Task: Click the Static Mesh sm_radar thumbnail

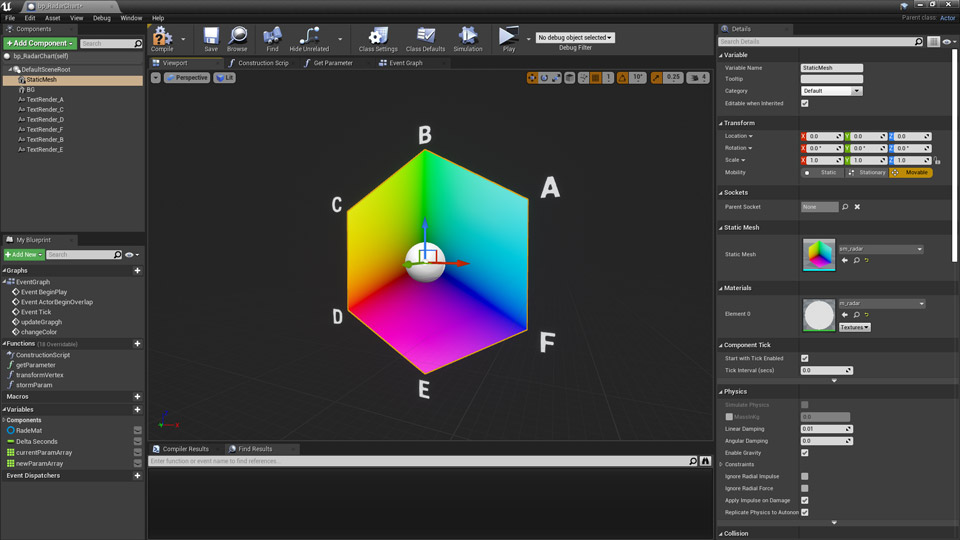Action: tap(819, 254)
